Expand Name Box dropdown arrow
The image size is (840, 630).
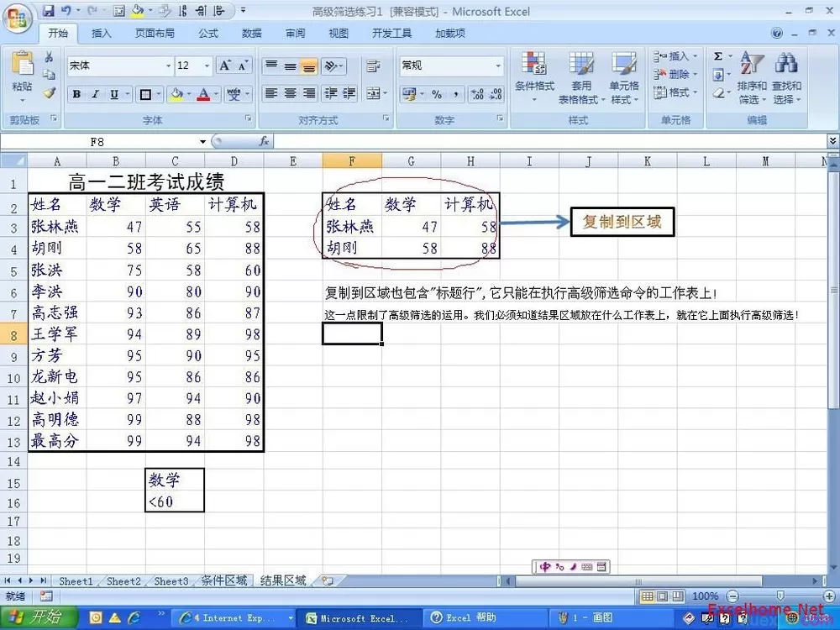203,142
